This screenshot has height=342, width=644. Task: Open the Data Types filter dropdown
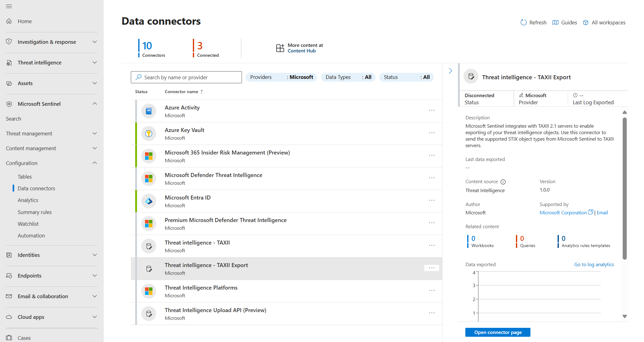(x=348, y=77)
